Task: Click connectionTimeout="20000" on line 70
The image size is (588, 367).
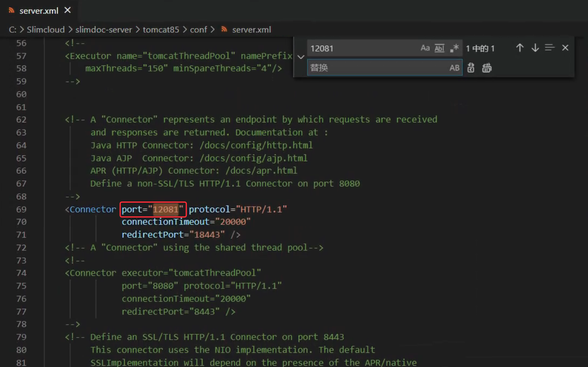Action: pyautogui.click(x=186, y=222)
